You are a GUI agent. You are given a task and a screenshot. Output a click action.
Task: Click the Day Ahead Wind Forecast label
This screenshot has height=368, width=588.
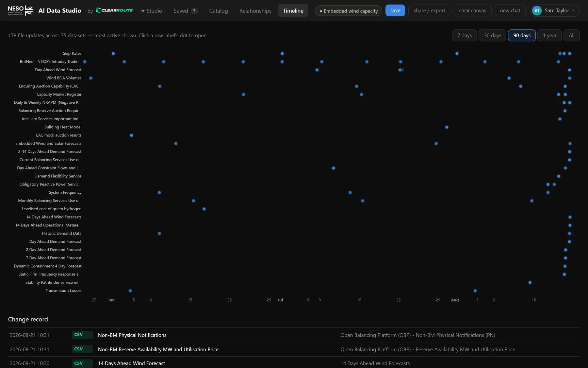click(x=58, y=70)
